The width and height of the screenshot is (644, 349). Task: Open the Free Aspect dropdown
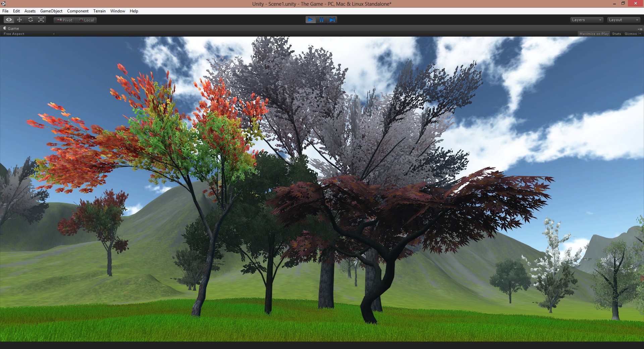(29, 34)
